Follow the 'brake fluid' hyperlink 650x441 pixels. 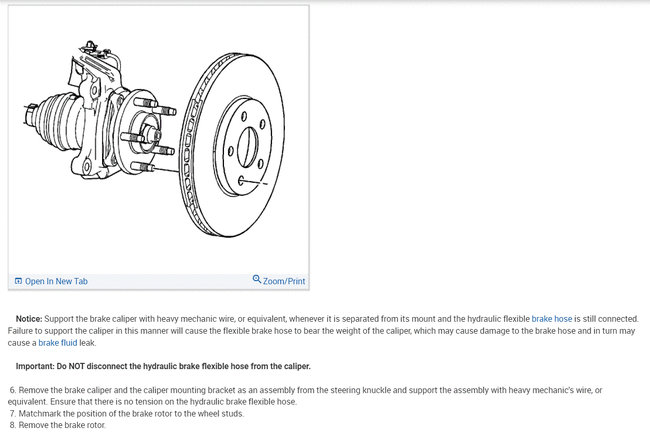[x=58, y=343]
